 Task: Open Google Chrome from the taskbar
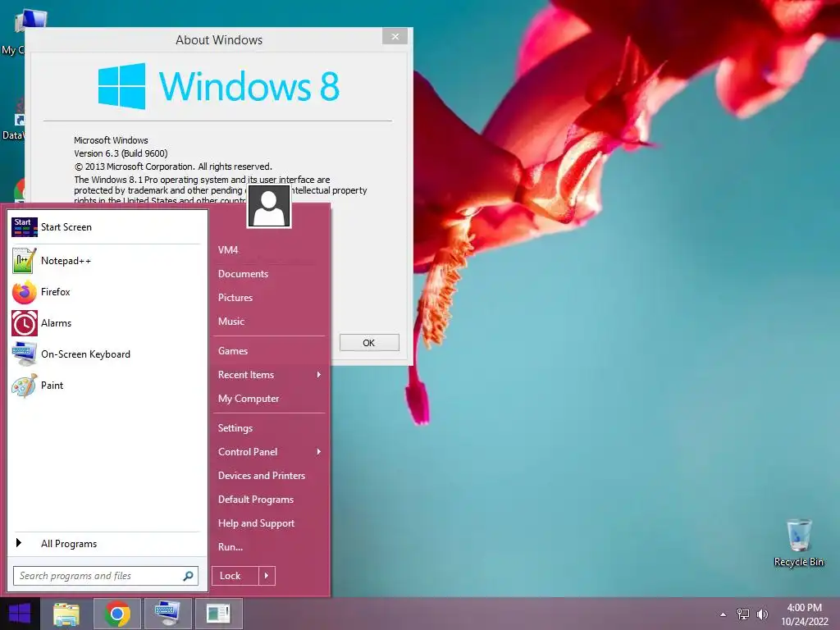117,614
